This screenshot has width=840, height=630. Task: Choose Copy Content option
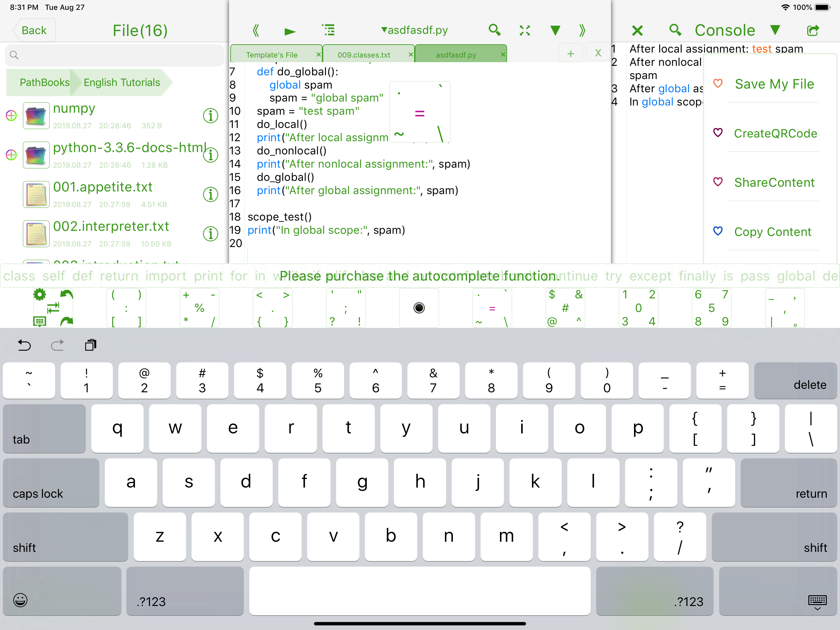click(772, 232)
